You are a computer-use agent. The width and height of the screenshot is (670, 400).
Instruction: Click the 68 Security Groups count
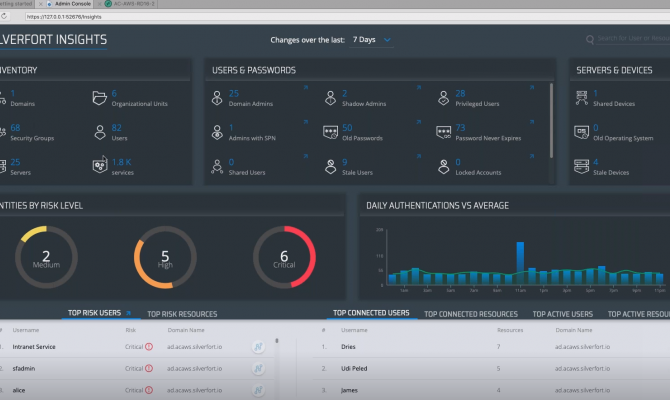click(15, 128)
